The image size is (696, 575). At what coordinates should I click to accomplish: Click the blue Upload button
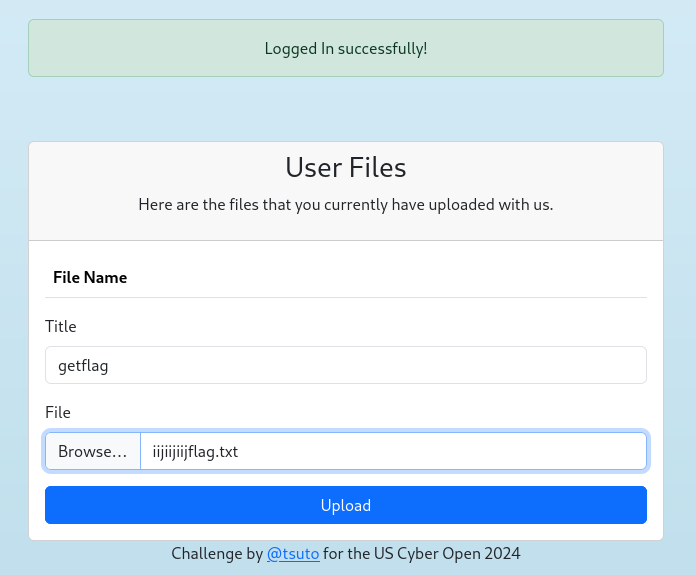click(x=346, y=505)
